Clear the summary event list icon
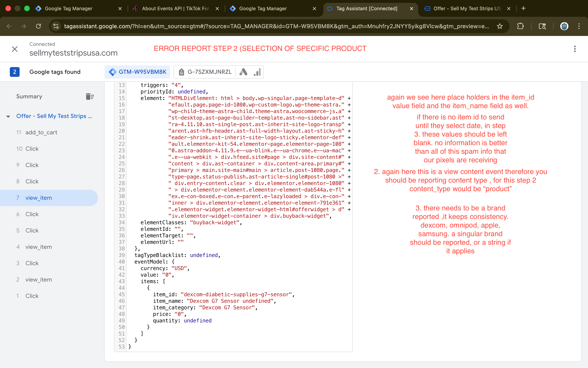588x368 pixels. (x=90, y=96)
